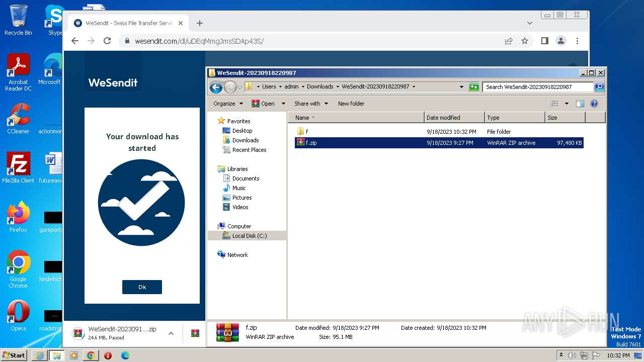Click Windows Media Player taskbar icon

click(73, 355)
